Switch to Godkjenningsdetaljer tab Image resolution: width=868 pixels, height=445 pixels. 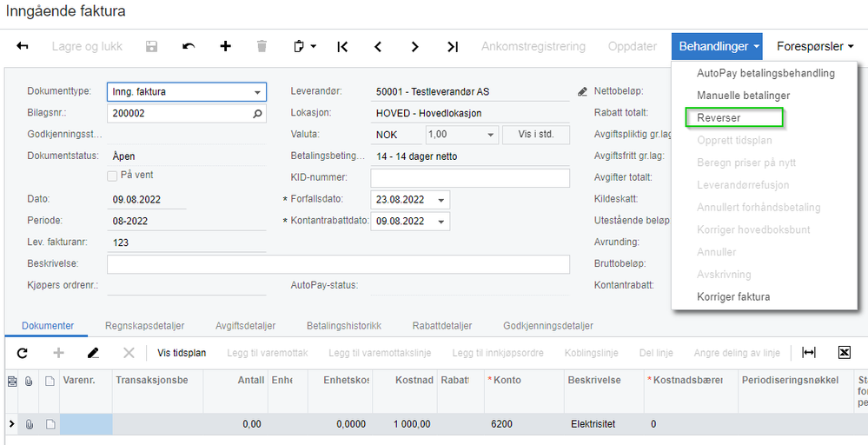[548, 325]
